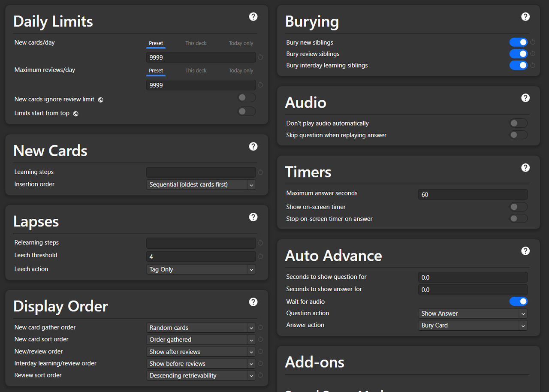This screenshot has width=549, height=392.
Task: Select This deck tab for New cards/day
Action: (x=196, y=43)
